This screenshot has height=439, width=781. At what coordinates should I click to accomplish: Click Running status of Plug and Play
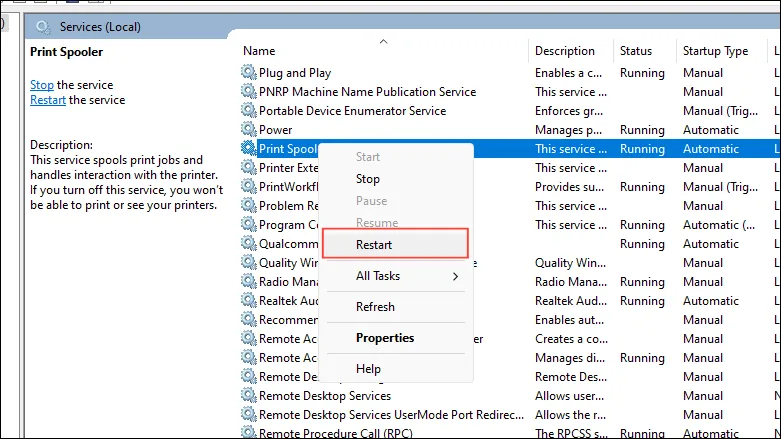(642, 73)
